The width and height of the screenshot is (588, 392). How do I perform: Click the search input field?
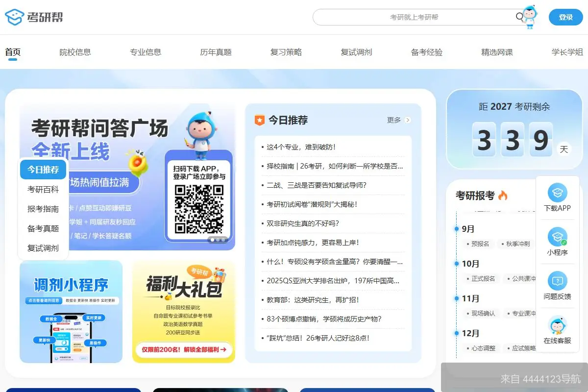(416, 17)
